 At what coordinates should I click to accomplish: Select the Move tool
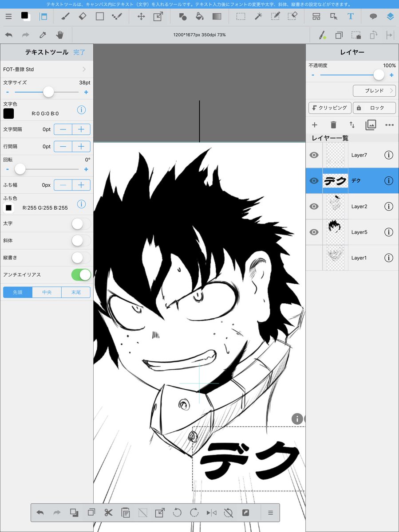[x=141, y=16]
